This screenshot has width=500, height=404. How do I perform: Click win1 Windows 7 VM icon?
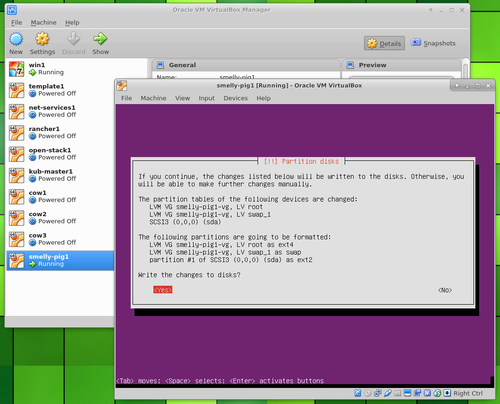click(x=16, y=69)
